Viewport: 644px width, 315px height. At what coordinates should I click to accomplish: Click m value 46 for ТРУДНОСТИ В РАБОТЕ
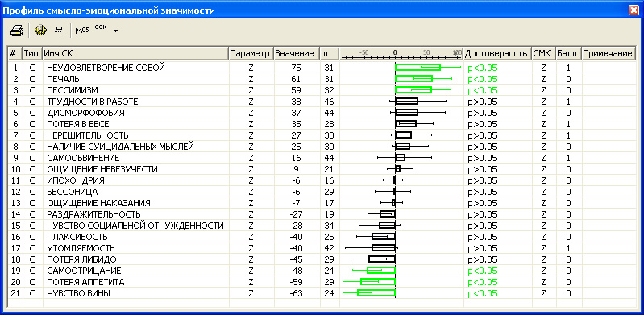click(x=329, y=102)
